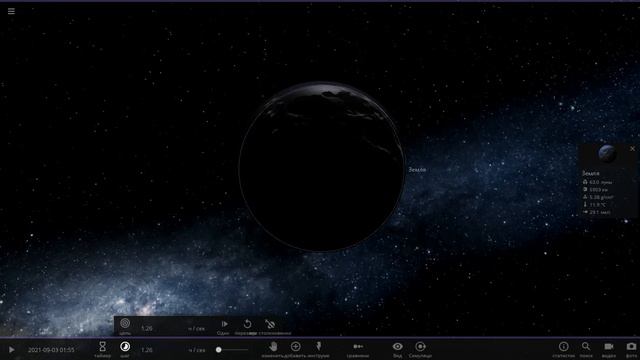Image resolution: width=640 pixels, height=360 pixels.
Task: Take a photo screenshot
Action: tap(631, 346)
